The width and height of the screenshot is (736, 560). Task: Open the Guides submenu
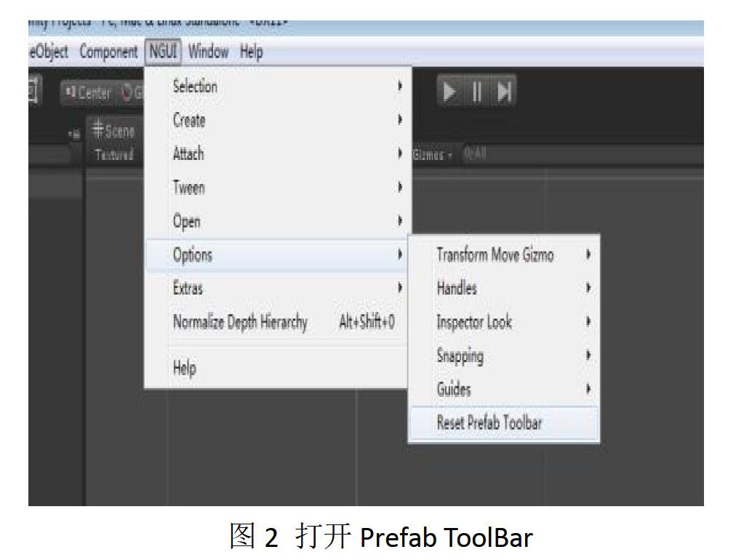tap(505, 389)
